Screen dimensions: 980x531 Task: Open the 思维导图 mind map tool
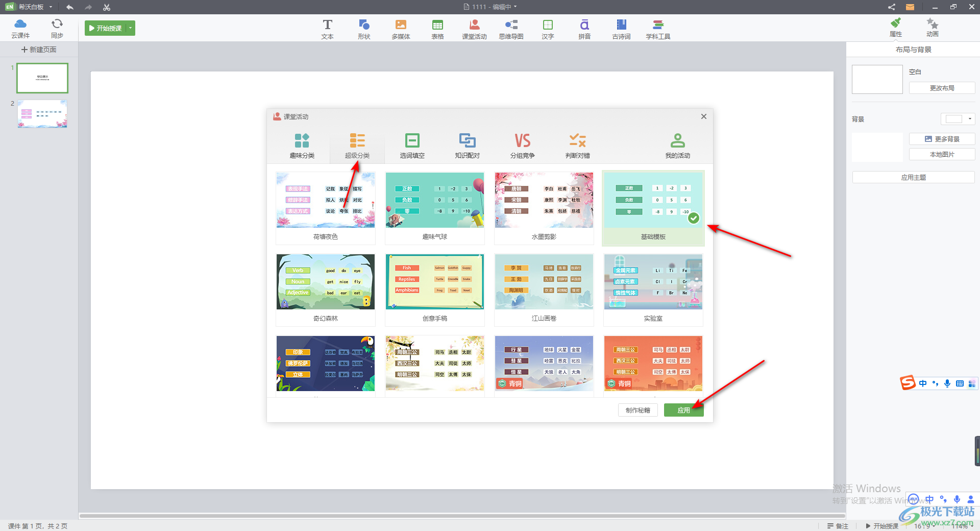click(511, 29)
